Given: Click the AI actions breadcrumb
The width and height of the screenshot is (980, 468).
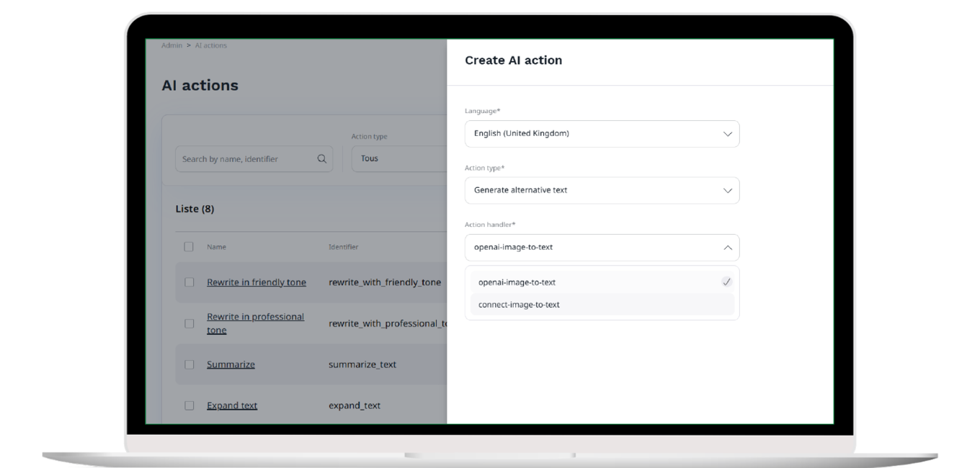Looking at the screenshot, I should click(x=210, y=45).
